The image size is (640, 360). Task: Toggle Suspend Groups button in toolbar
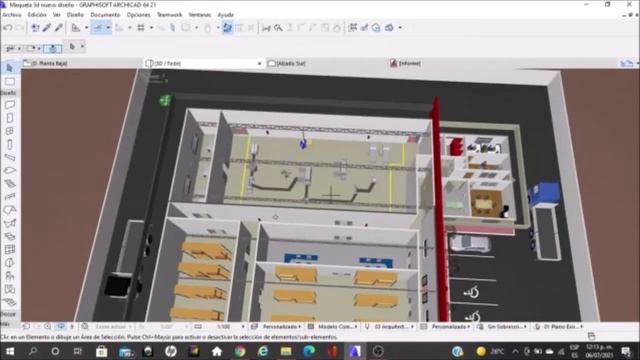[228, 28]
